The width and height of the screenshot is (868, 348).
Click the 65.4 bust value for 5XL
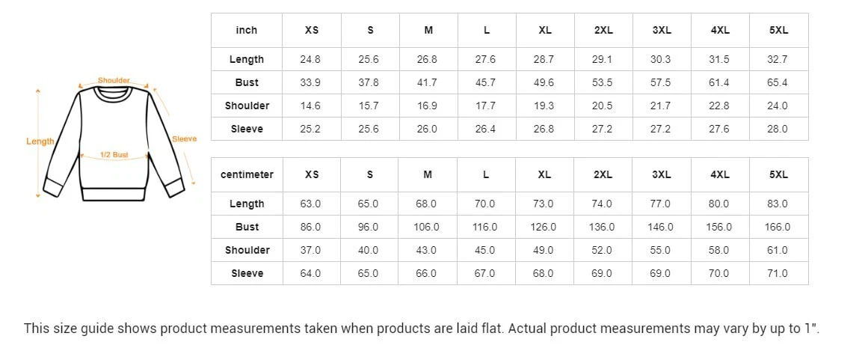[x=778, y=82]
